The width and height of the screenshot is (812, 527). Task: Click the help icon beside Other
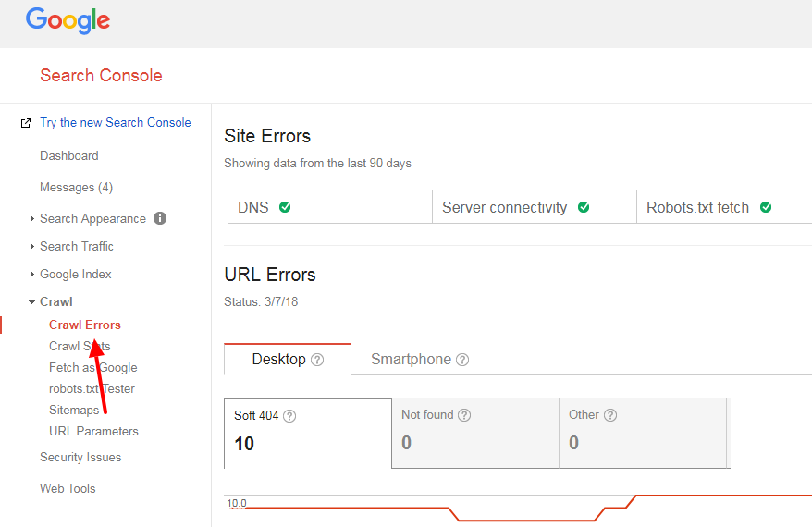point(610,416)
